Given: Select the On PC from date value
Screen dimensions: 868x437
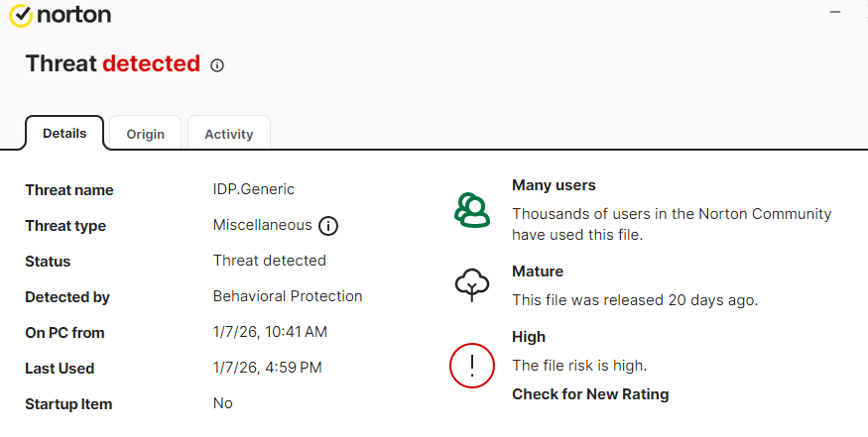Looking at the screenshot, I should coord(270,332).
